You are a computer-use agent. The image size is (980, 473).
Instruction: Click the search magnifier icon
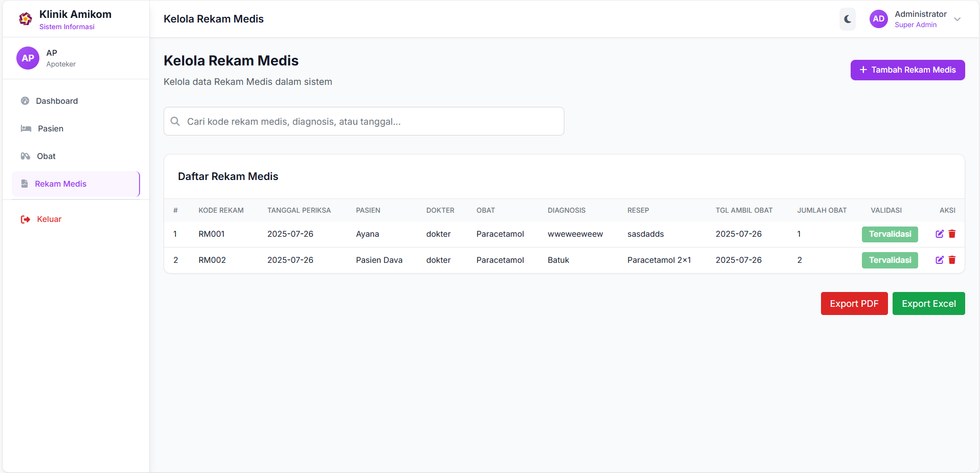click(x=175, y=121)
